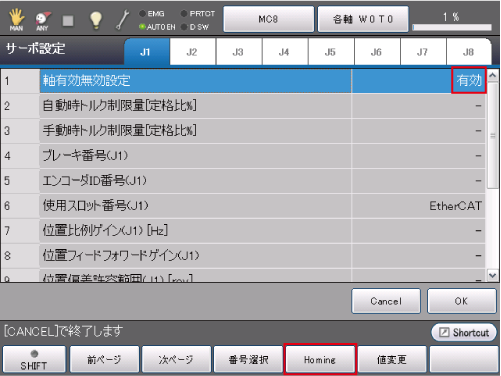Open the J5 tab
Image resolution: width=501 pixels, height=376 pixels.
[x=331, y=52]
